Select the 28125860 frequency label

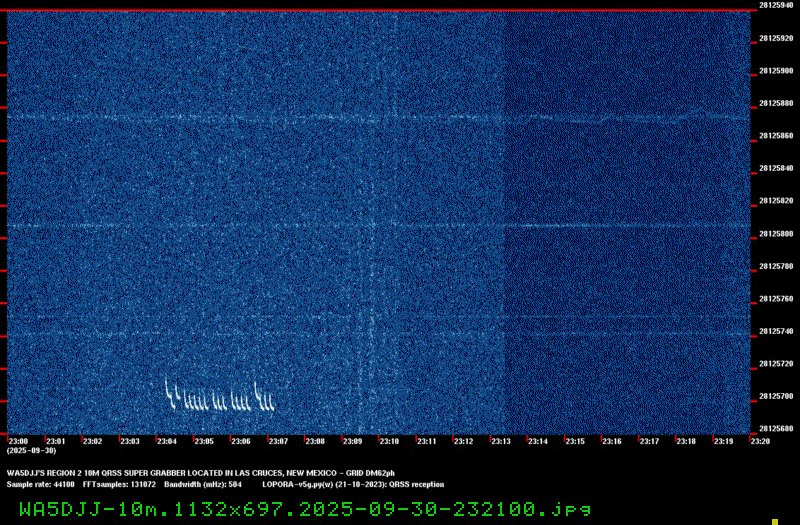coord(776,136)
